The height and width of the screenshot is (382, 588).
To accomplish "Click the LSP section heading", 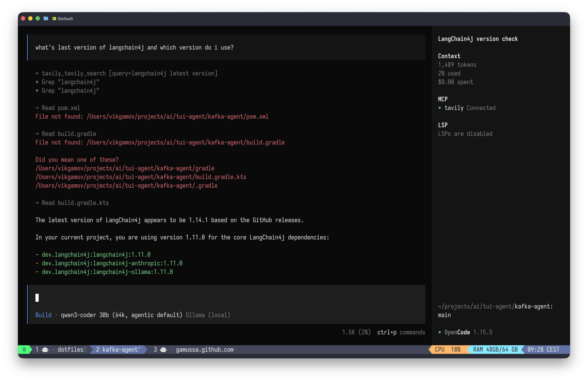I will [x=443, y=125].
